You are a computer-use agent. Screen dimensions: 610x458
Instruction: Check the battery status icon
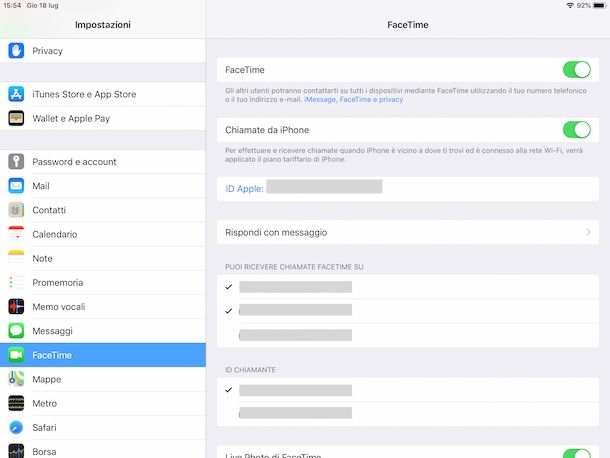600,5
